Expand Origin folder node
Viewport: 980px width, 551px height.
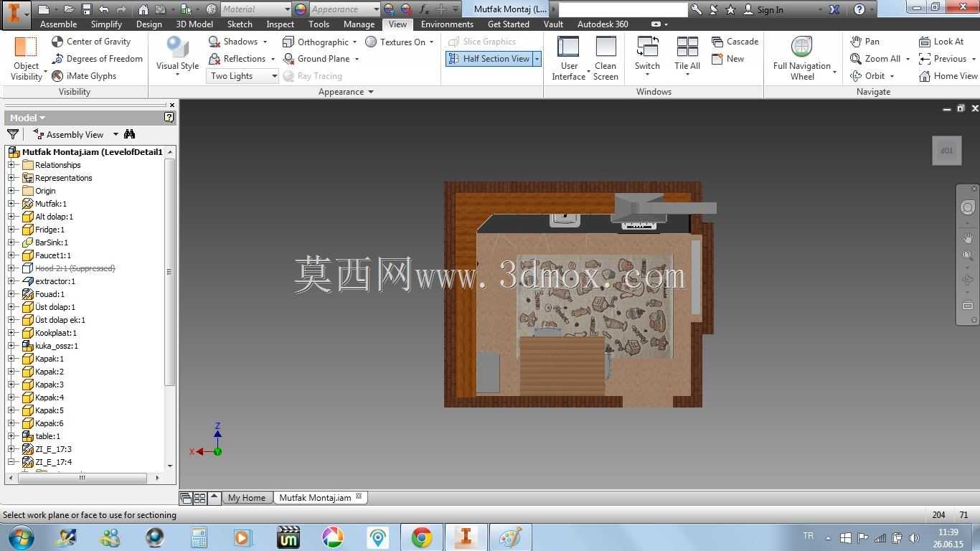[11, 191]
